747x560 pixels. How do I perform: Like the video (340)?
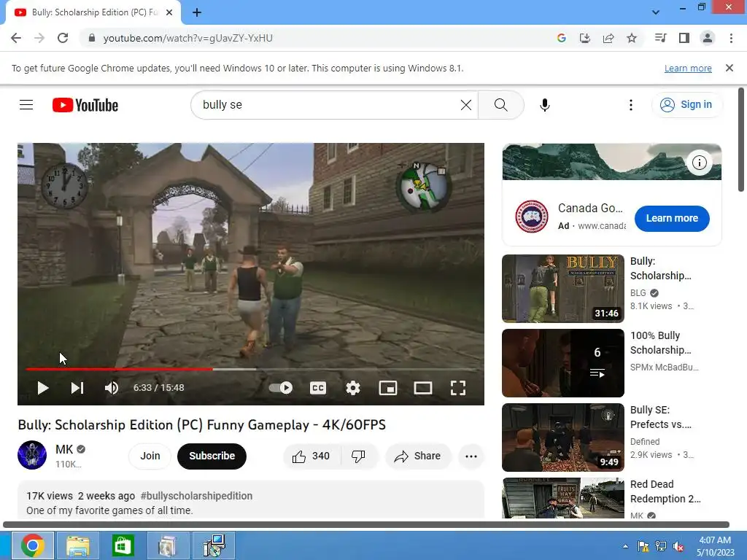pyautogui.click(x=311, y=456)
